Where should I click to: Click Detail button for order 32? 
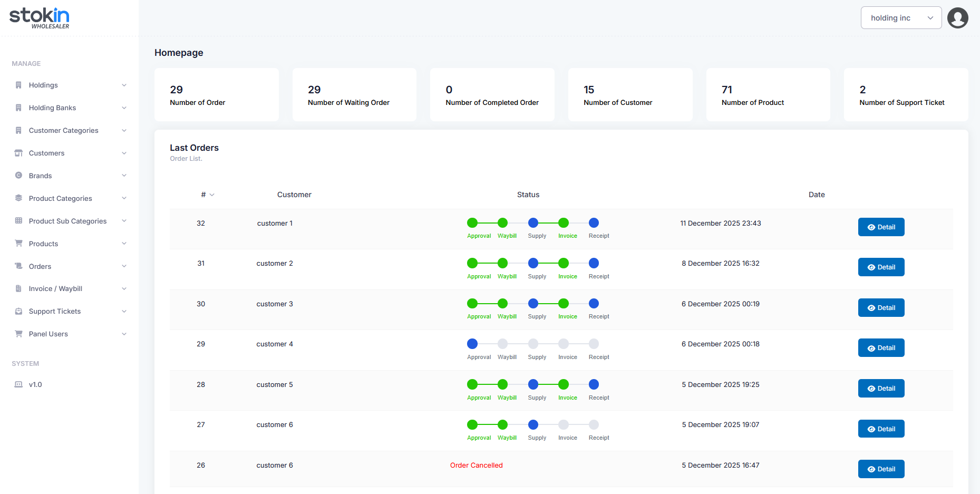coord(881,227)
